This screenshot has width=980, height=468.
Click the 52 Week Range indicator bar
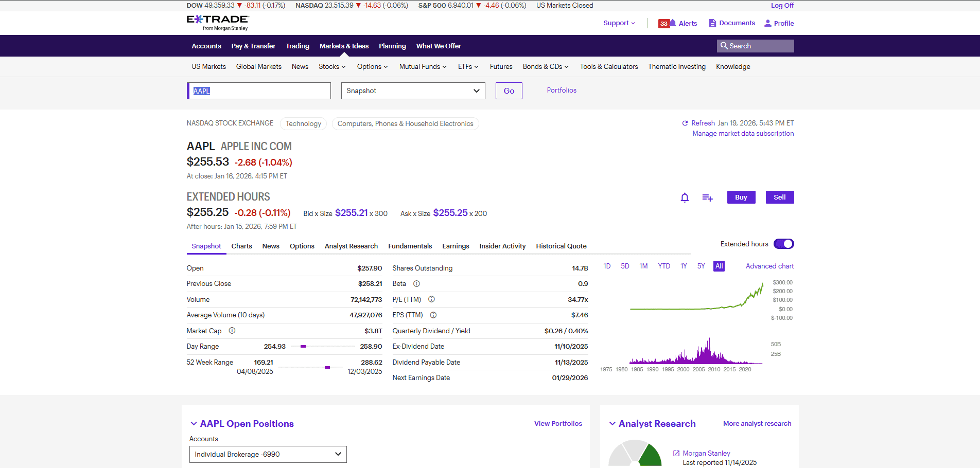[x=310, y=367]
